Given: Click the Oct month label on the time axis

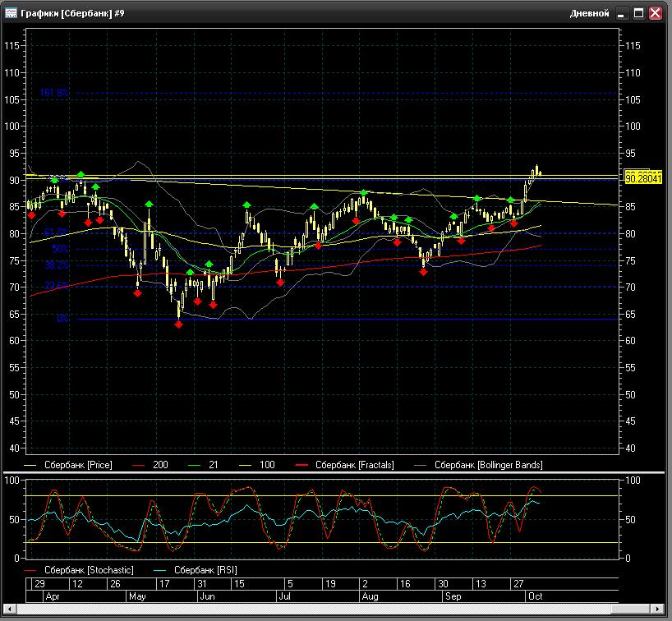Looking at the screenshot, I should click(x=536, y=596).
